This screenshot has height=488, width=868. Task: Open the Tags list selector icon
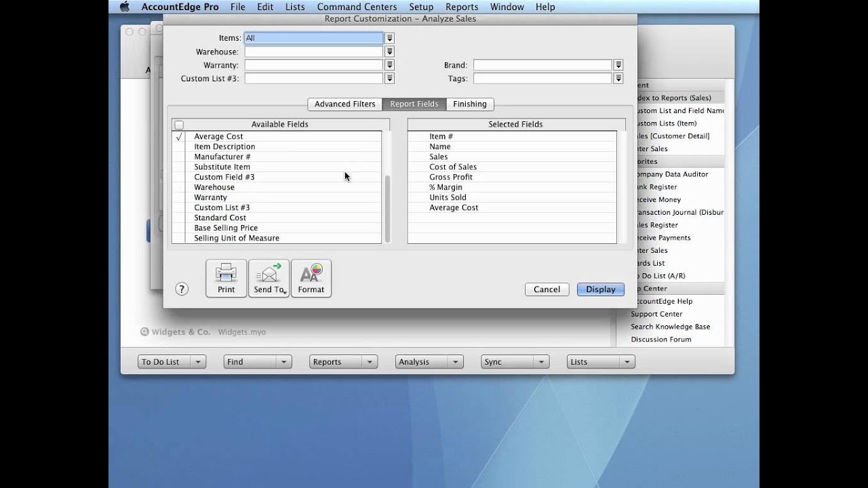[x=618, y=79]
